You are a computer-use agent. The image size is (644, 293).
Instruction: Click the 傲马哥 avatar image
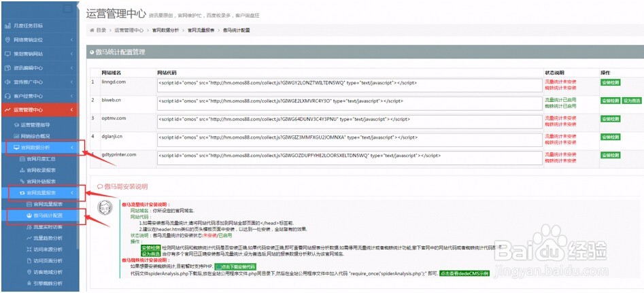pos(105,207)
